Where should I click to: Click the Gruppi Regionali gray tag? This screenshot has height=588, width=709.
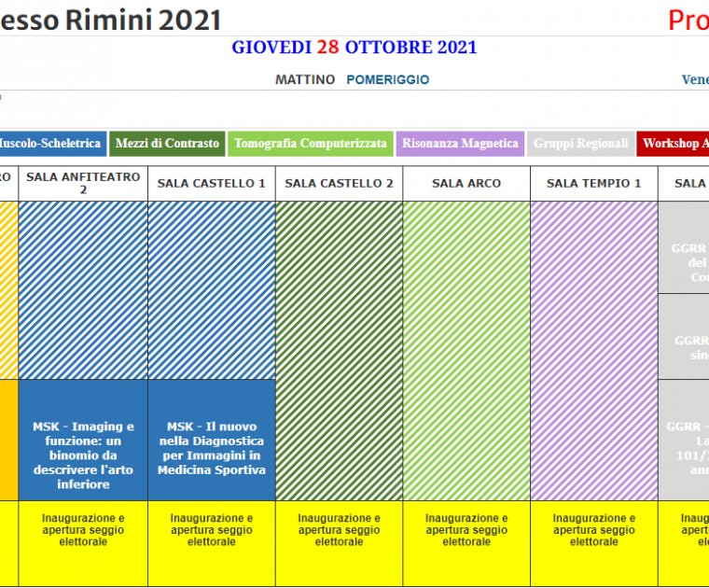580,144
